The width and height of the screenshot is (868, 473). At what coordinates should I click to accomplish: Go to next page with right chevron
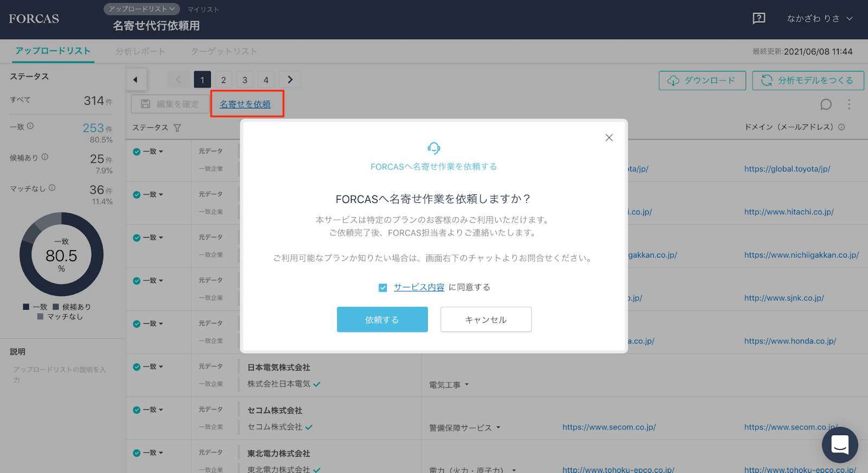click(290, 80)
